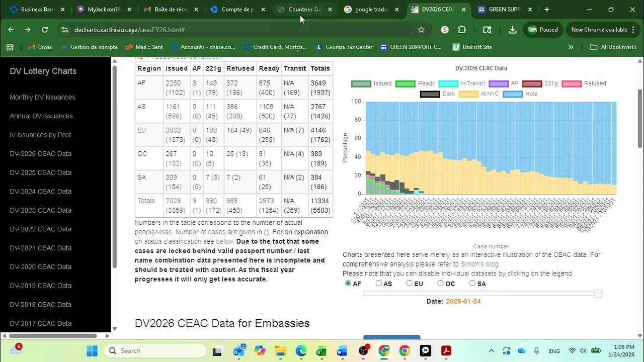Open Outlook from the taskbar

(x=239, y=351)
